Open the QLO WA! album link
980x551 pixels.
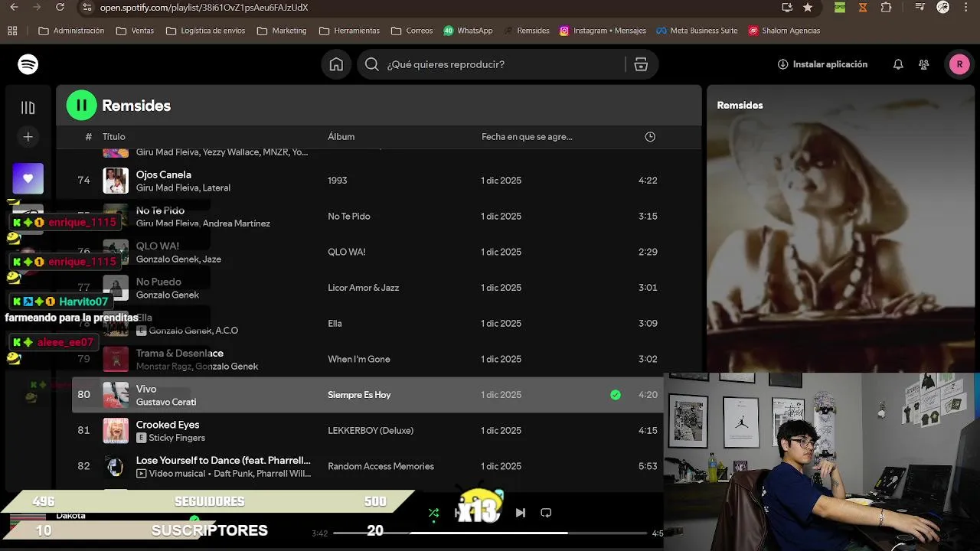click(x=347, y=252)
